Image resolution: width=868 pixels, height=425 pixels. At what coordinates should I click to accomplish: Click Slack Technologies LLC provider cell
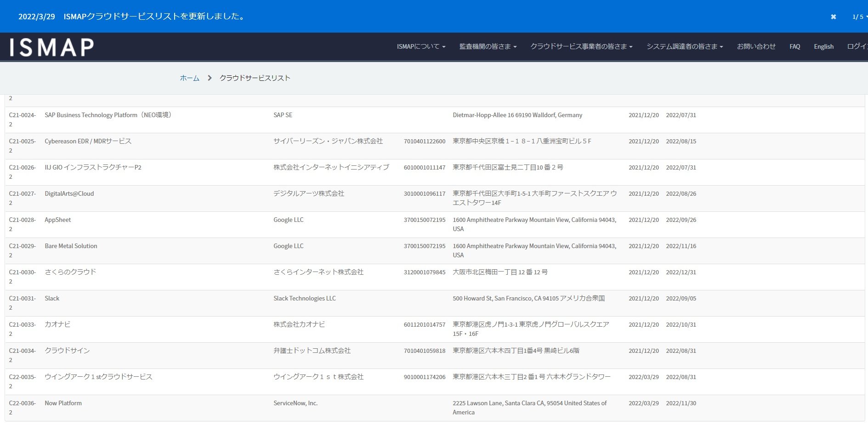[x=305, y=298]
